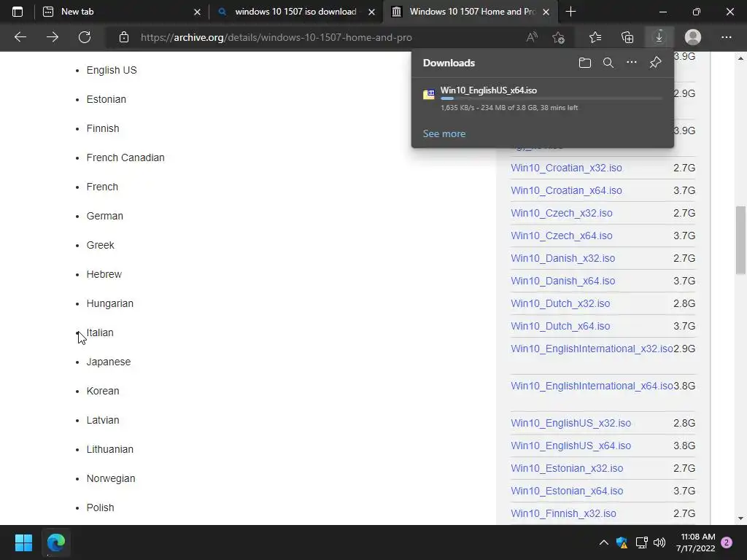747x560 pixels.
Task: Download Win10_EnglishUS_x64.iso from file list
Action: tap(570, 446)
